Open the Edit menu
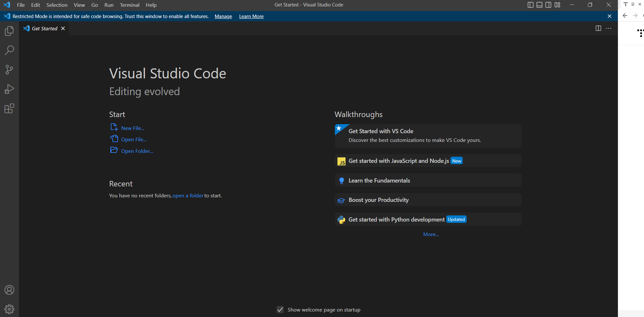The width and height of the screenshot is (644, 317). tap(35, 5)
